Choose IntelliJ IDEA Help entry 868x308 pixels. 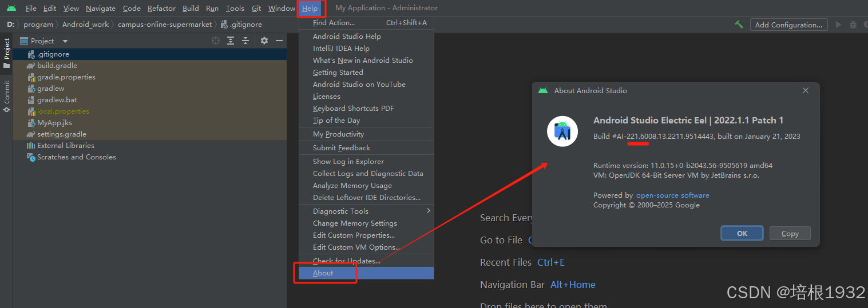(x=366, y=48)
